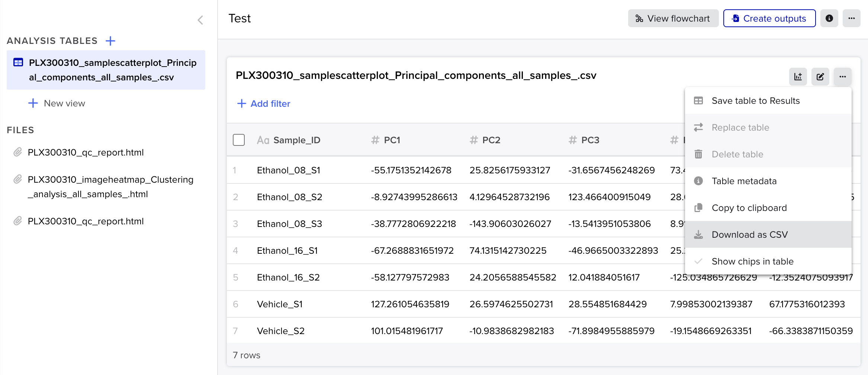This screenshot has width=868, height=375.
Task: Add a new analysis table with plus icon
Action: [110, 41]
